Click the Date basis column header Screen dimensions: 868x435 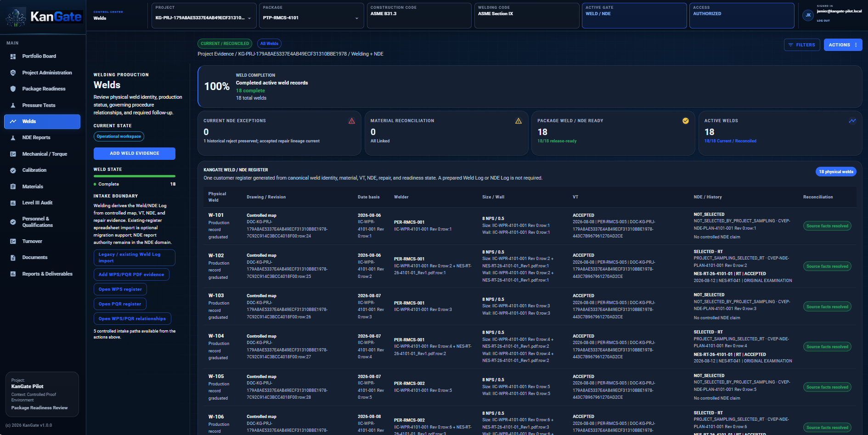click(369, 197)
